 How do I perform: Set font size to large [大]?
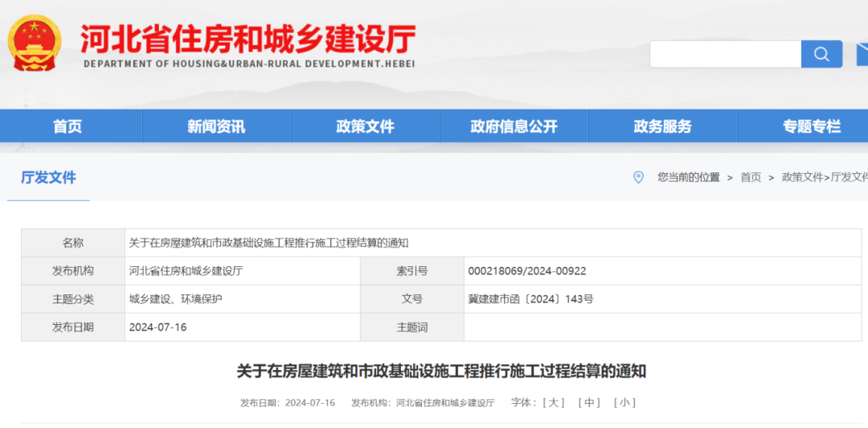coord(554,402)
